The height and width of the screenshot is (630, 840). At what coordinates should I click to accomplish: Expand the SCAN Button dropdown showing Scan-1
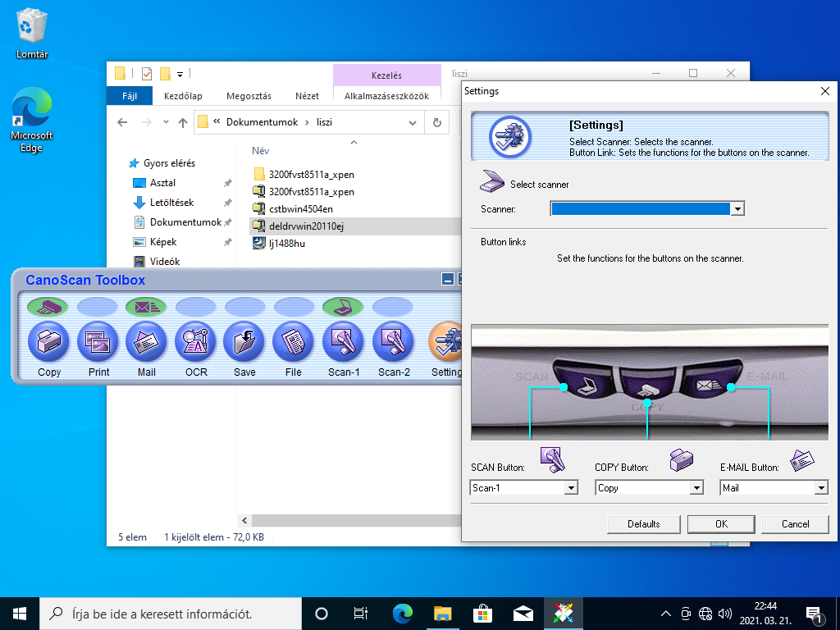point(571,487)
